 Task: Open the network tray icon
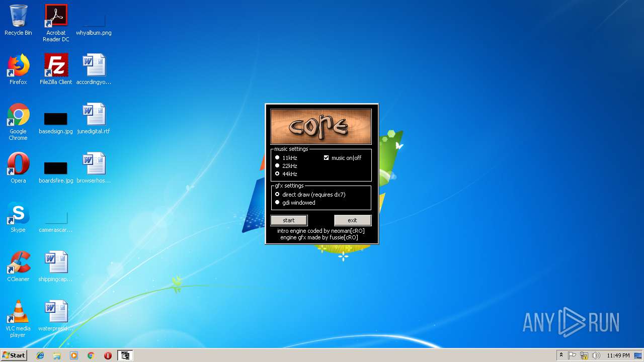584,355
